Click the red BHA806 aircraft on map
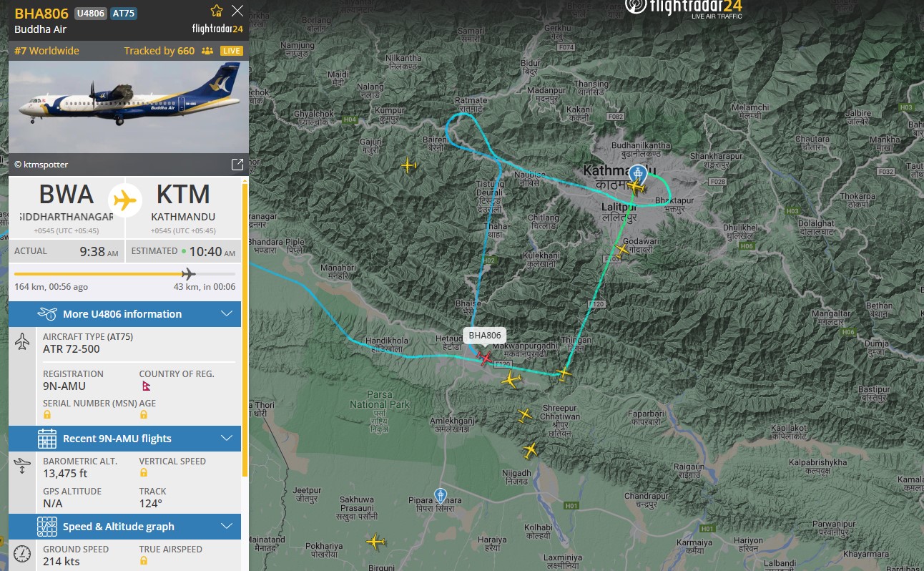 (486, 358)
